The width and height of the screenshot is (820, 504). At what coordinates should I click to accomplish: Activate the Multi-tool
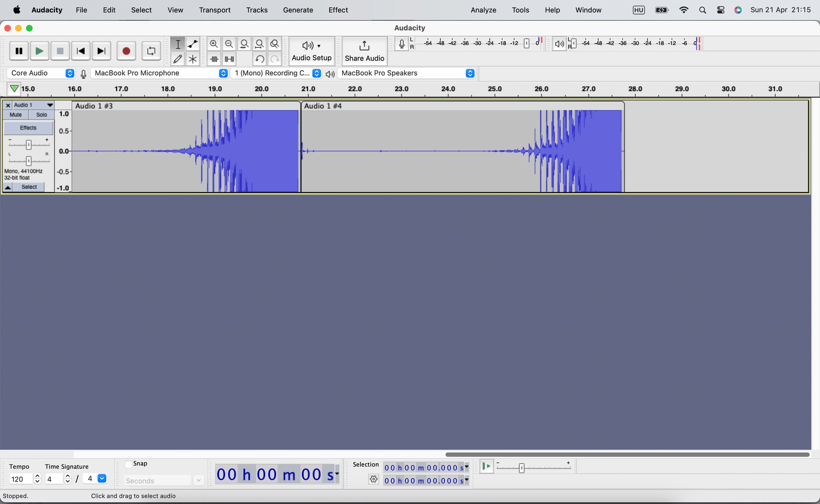pyautogui.click(x=193, y=59)
